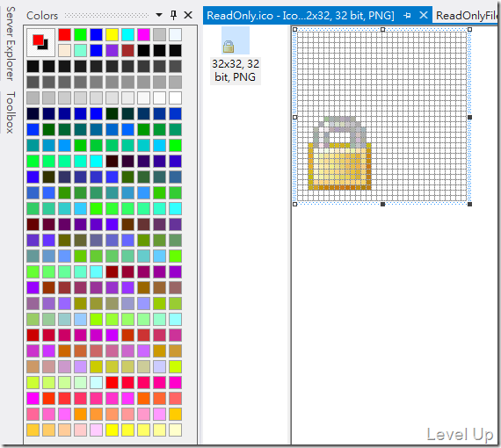Switch to the ReadOnly.ico editor tab
This screenshot has height=448, width=501.
pyautogui.click(x=301, y=15)
